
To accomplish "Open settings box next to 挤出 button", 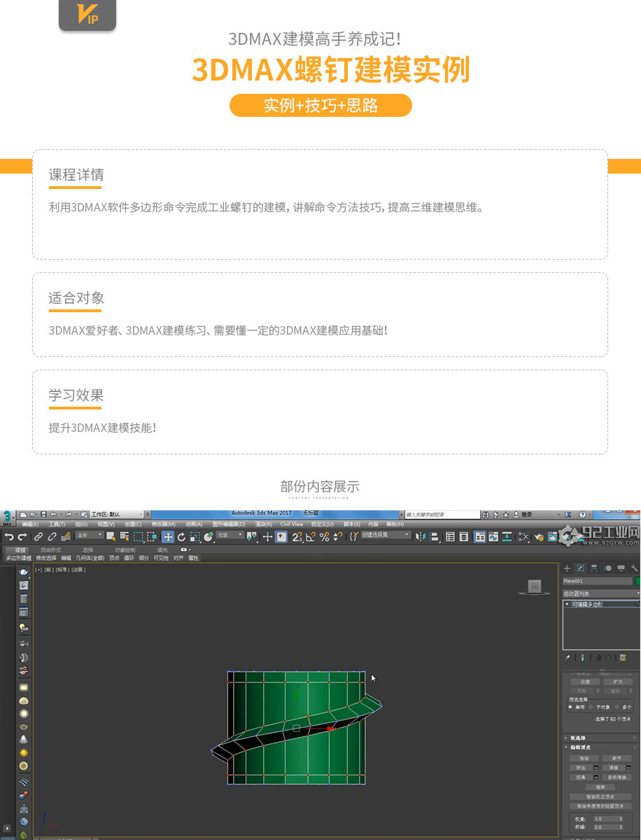I will click(596, 767).
